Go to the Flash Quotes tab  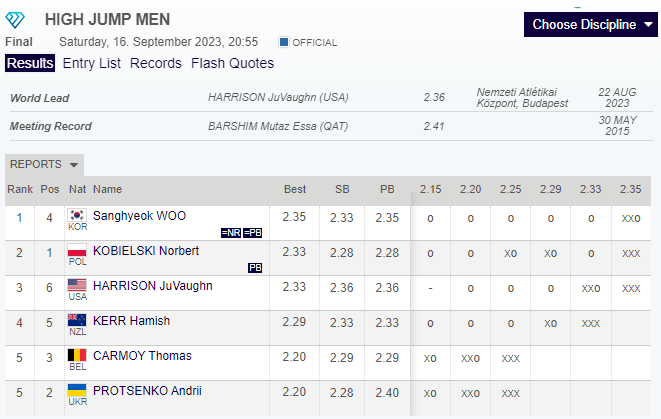pyautogui.click(x=232, y=63)
